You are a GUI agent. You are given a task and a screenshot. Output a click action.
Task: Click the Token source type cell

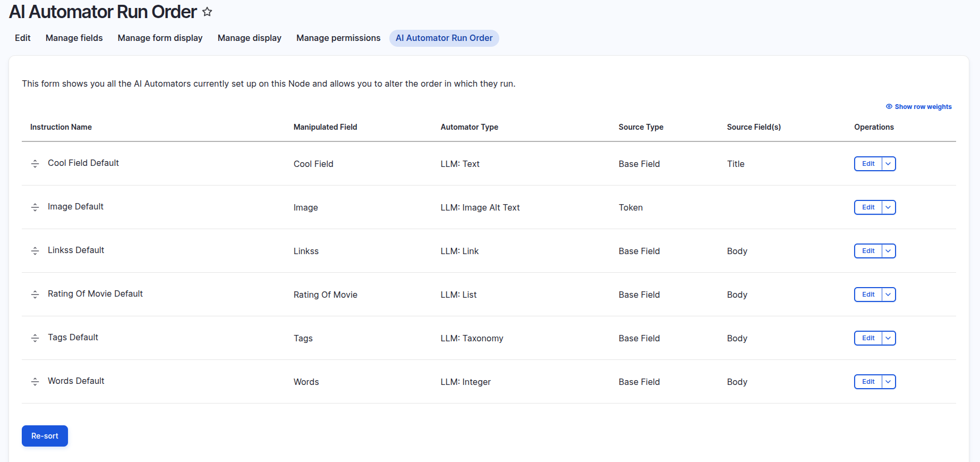(630, 207)
